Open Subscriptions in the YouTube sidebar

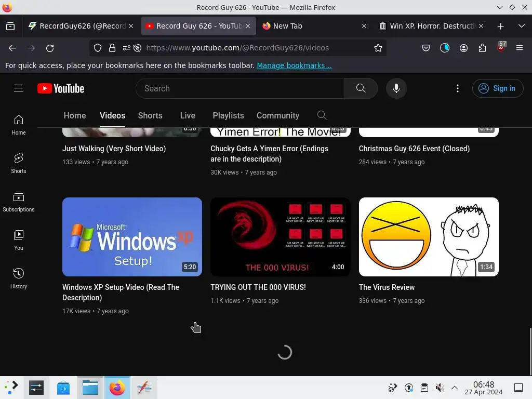click(x=19, y=202)
